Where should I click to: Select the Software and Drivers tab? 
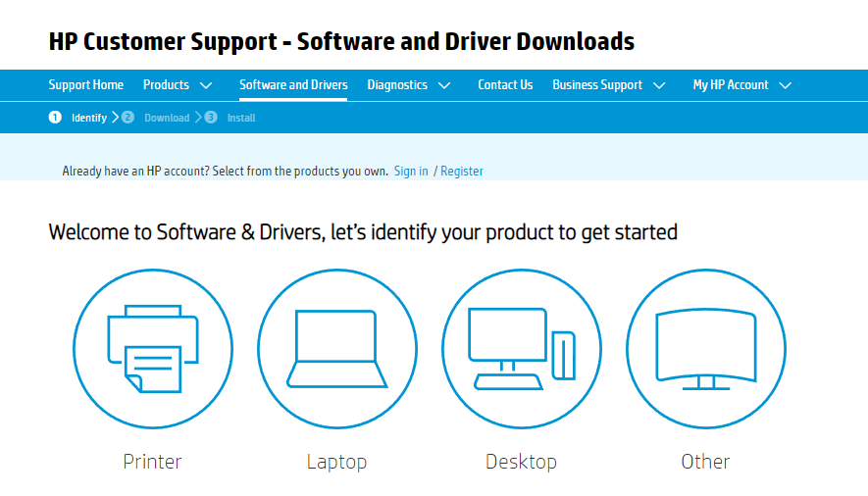tap(293, 84)
